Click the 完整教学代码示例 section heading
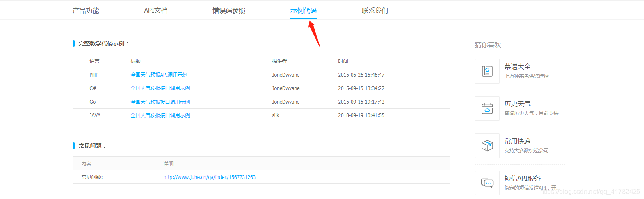644x199 pixels. (x=103, y=43)
